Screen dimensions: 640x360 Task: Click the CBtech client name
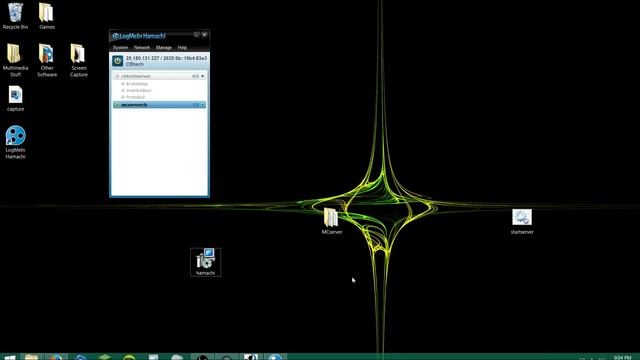tap(135, 64)
